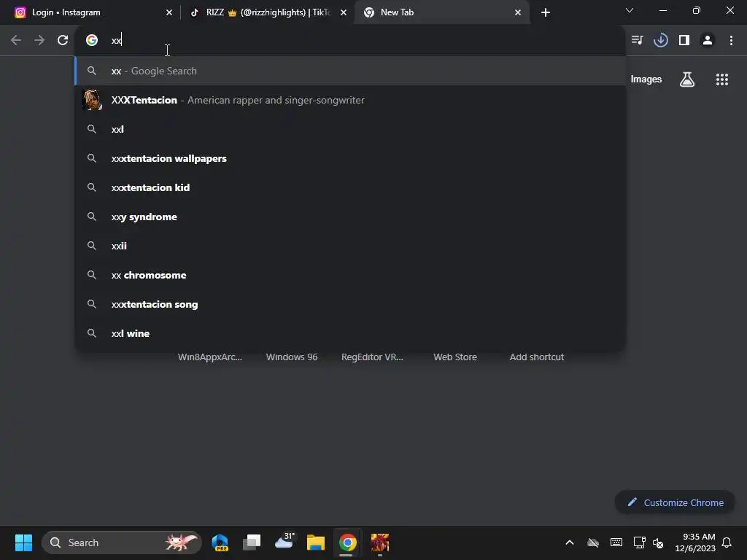
Task: Open File Explorer from taskbar
Action: coord(315,542)
